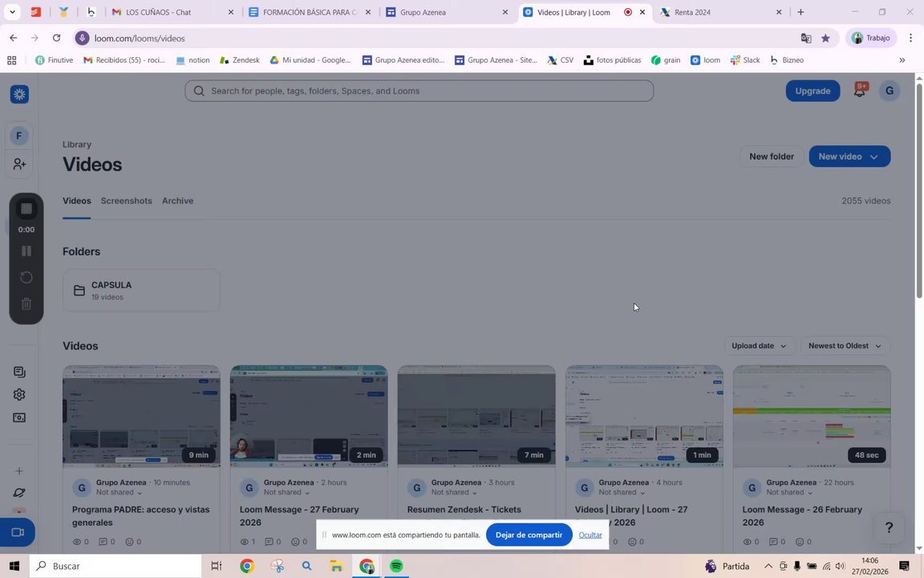The width and height of the screenshot is (924, 578).
Task: Switch to LOS CUÑAOS - Chat tab
Action: (x=171, y=12)
